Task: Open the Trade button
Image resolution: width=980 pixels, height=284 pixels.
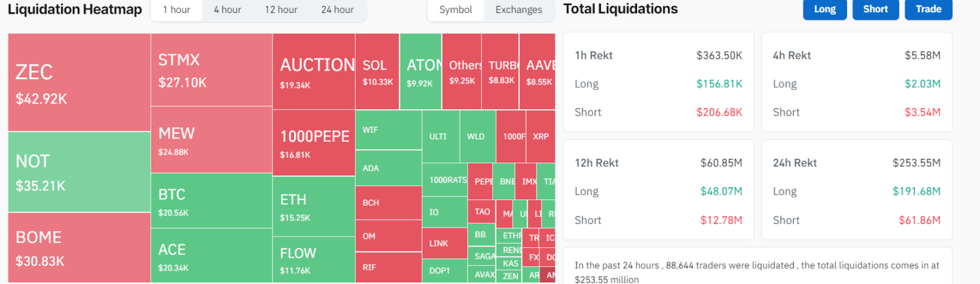Action: [x=929, y=9]
